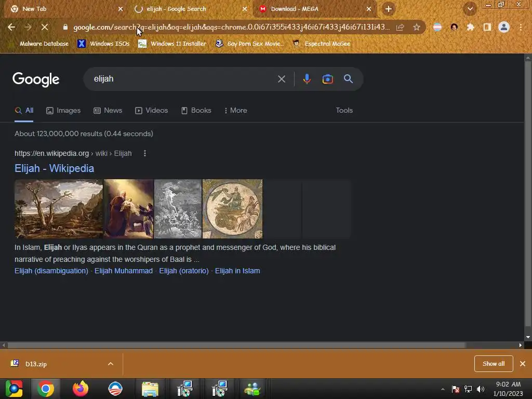Select the Images search tab
This screenshot has width=532, height=399.
(63, 110)
